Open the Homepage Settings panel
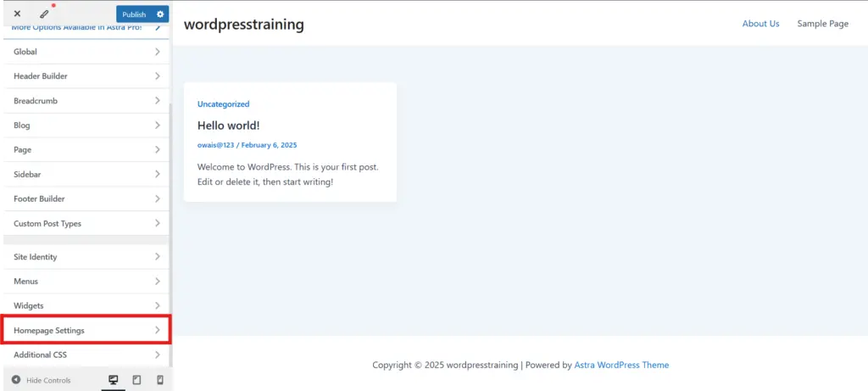 [86, 330]
